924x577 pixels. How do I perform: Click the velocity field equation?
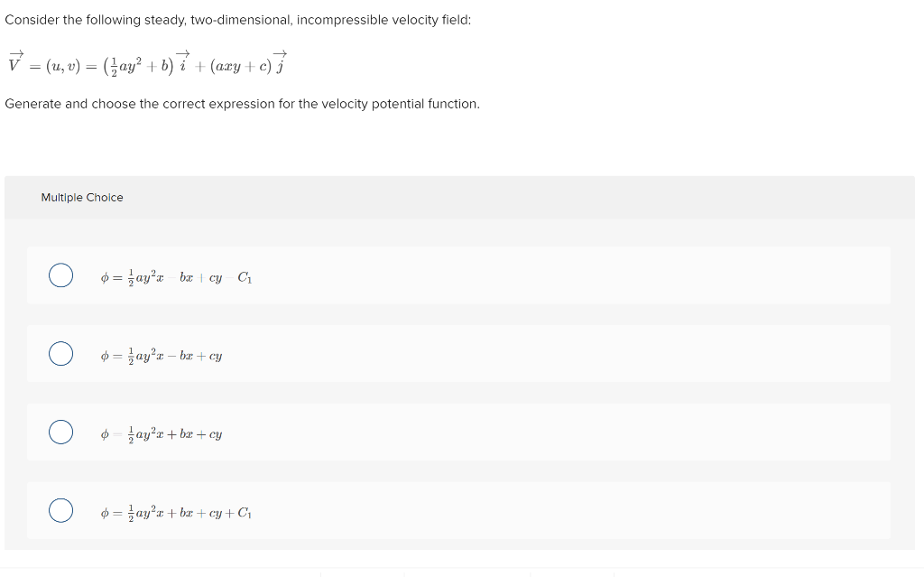144,63
